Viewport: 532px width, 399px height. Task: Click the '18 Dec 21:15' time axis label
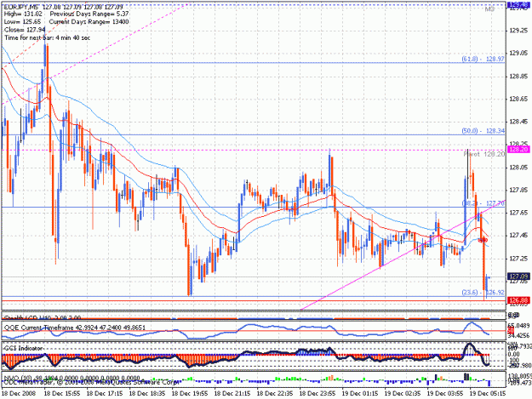[x=232, y=394]
